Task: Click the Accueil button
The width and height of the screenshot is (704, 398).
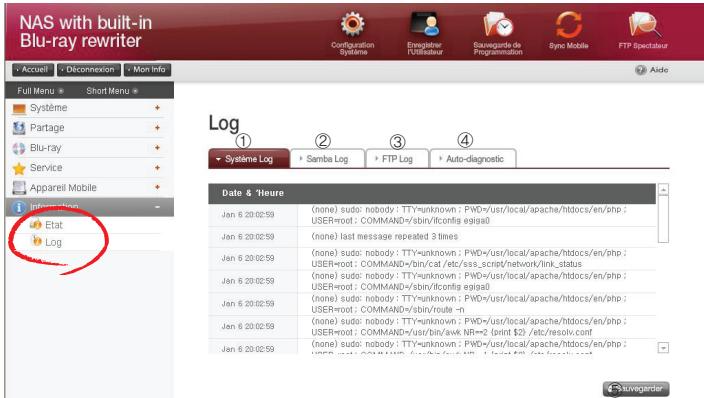Action: click(33, 70)
